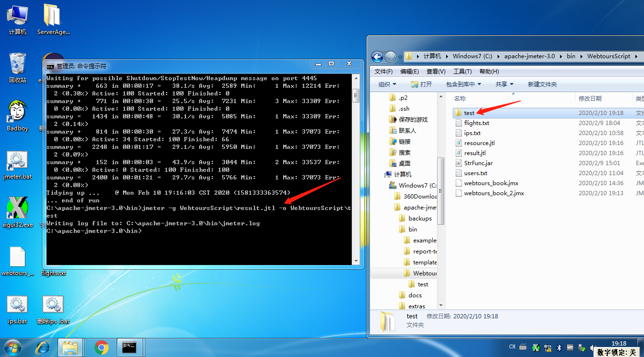Go forward in Explorer navigation
644x357 pixels.
(x=390, y=57)
